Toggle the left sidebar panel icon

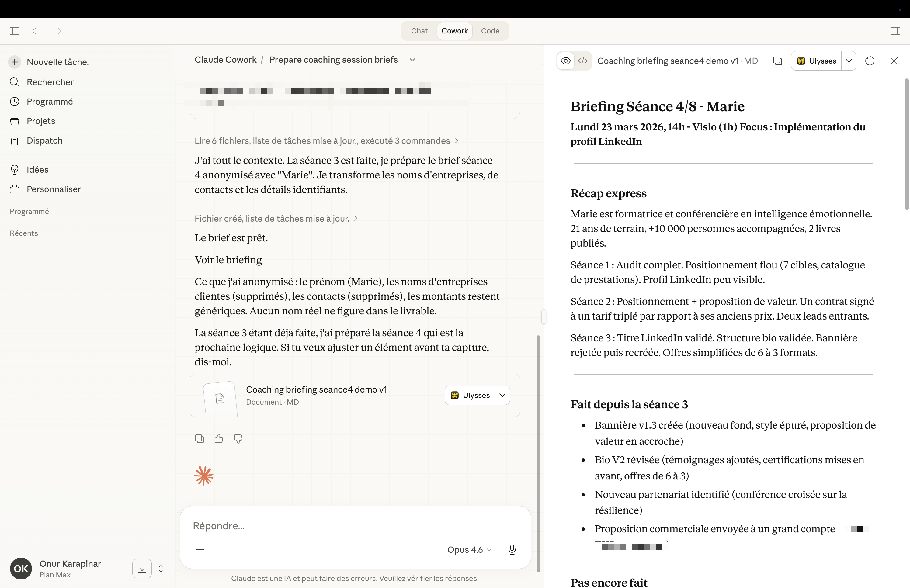coord(15,31)
